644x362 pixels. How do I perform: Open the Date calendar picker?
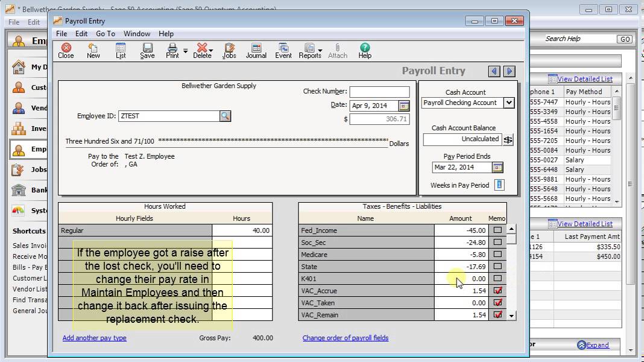click(x=404, y=106)
